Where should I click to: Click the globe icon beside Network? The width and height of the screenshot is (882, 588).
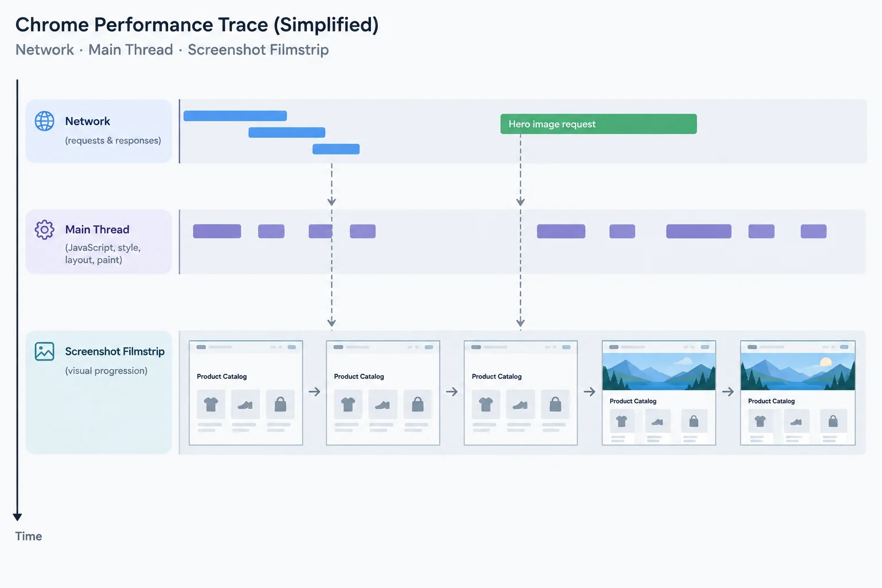[x=45, y=121]
